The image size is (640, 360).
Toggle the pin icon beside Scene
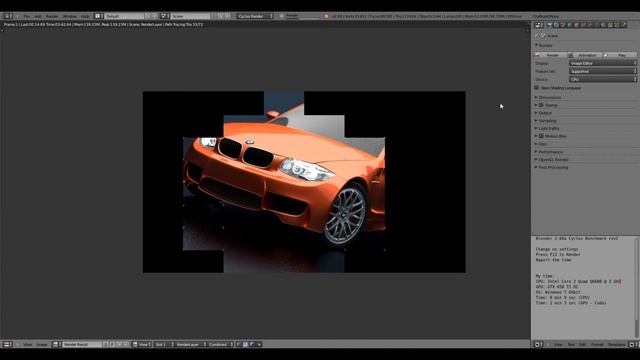[536, 36]
